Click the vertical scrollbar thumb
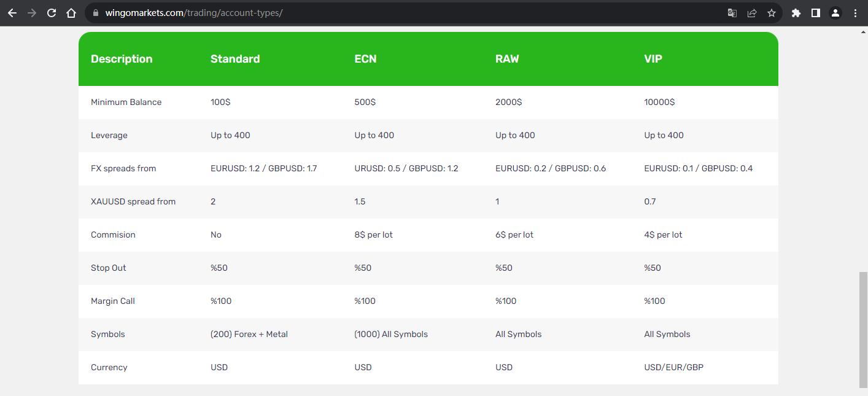The height and width of the screenshot is (396, 868). coord(863,330)
